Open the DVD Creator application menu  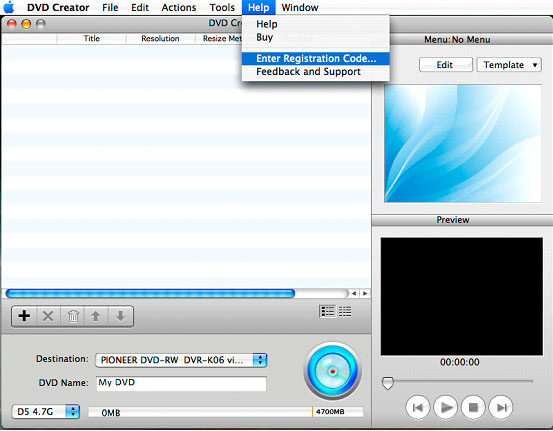click(x=58, y=7)
